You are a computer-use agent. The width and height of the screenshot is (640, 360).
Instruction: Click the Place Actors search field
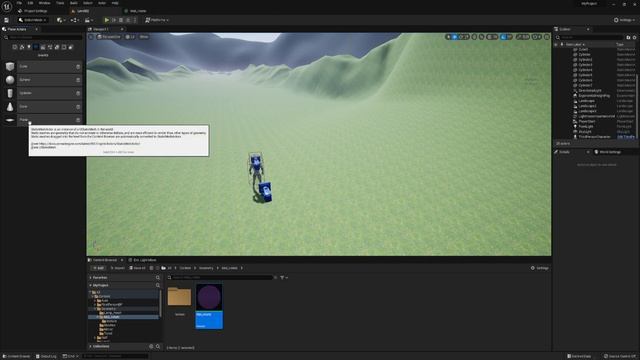click(x=43, y=38)
